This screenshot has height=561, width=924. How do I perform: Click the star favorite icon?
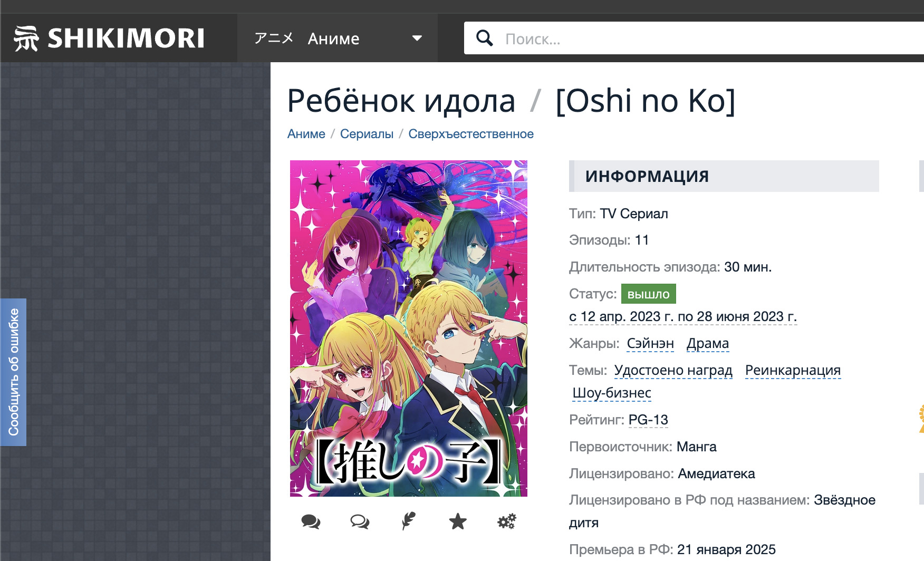pyautogui.click(x=458, y=521)
